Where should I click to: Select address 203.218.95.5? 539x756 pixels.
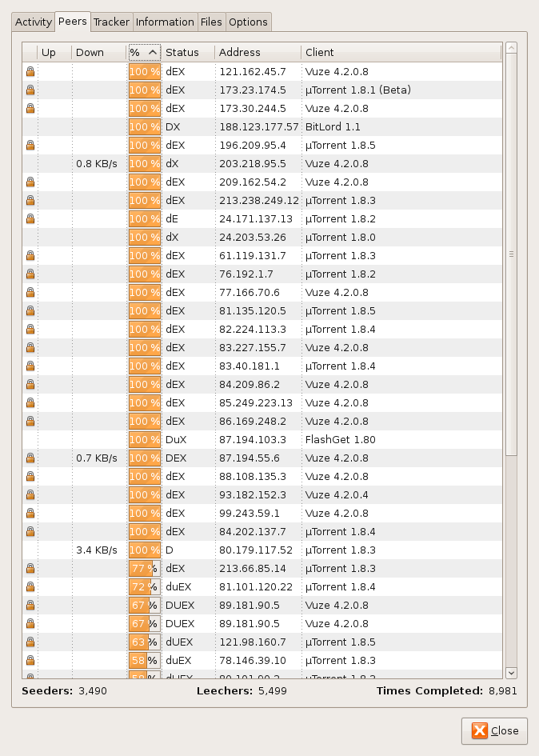coord(253,164)
